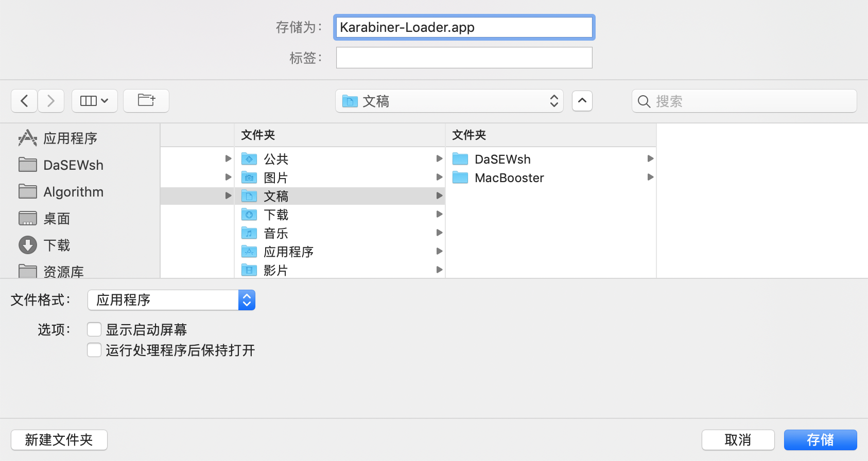This screenshot has height=461, width=868.
Task: Select Algorithm in the sidebar
Action: [80, 191]
